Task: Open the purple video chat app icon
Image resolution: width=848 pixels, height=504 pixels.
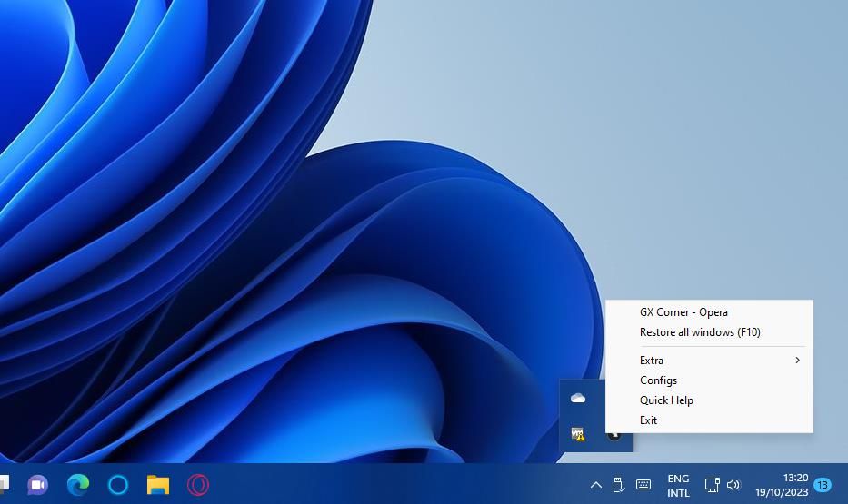Action: click(37, 485)
